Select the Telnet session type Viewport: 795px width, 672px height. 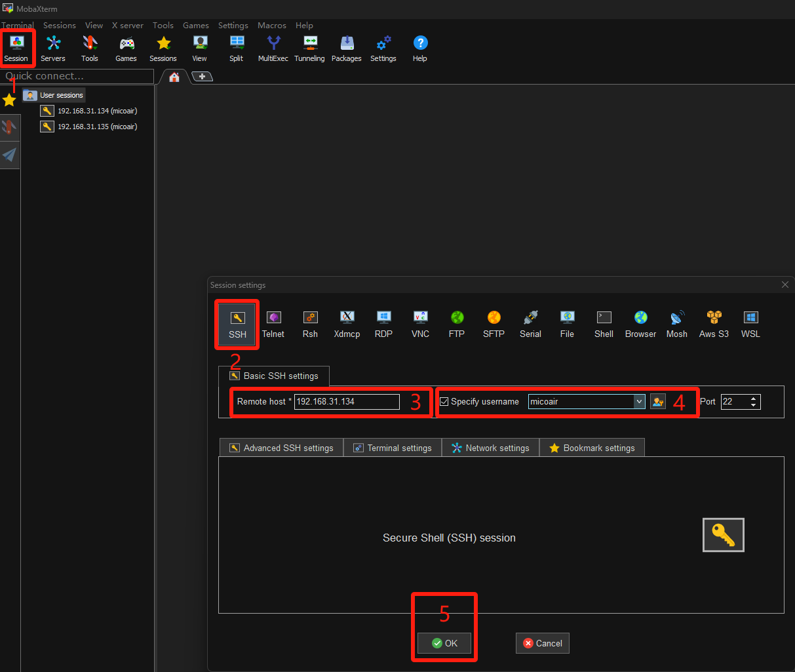coord(273,324)
